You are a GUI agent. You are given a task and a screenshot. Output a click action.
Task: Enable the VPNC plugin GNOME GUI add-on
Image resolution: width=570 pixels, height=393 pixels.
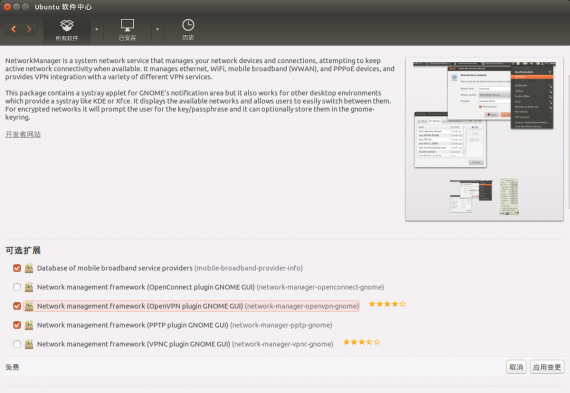17,344
